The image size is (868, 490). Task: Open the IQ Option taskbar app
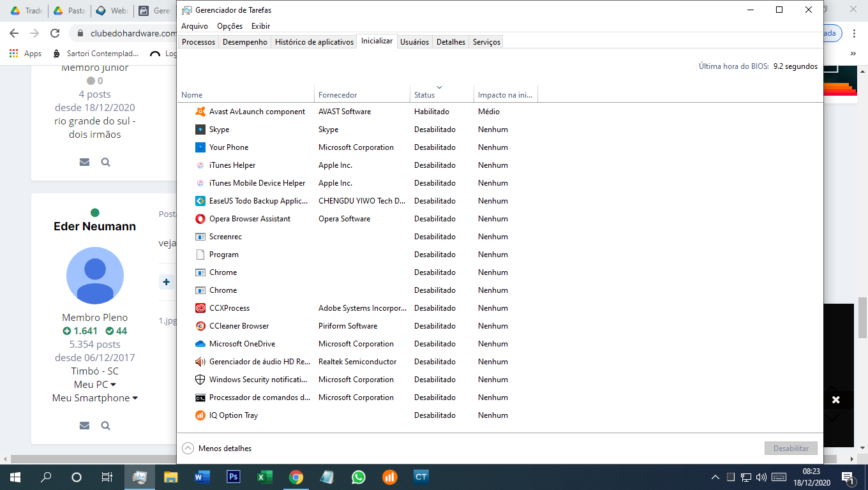pos(389,477)
